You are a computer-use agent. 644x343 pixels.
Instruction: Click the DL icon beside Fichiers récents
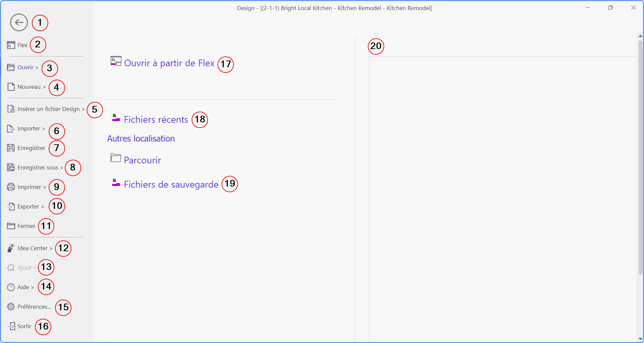coord(116,117)
